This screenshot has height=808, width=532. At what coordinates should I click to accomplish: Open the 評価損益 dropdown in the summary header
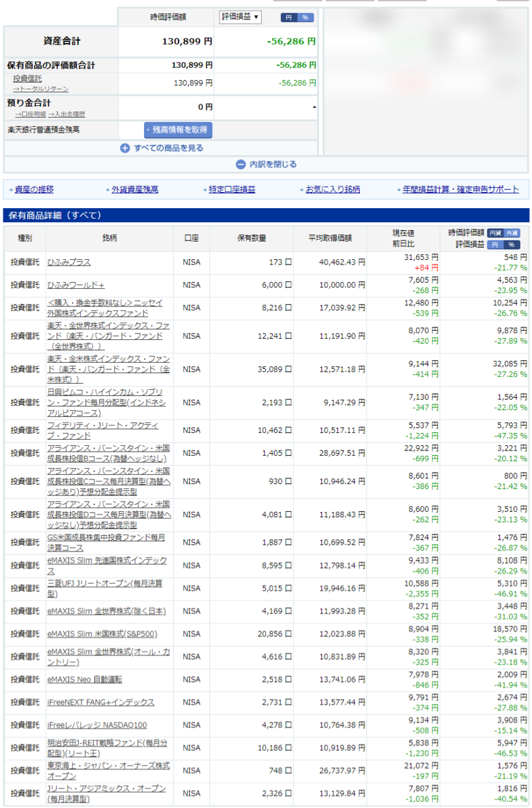tap(240, 17)
